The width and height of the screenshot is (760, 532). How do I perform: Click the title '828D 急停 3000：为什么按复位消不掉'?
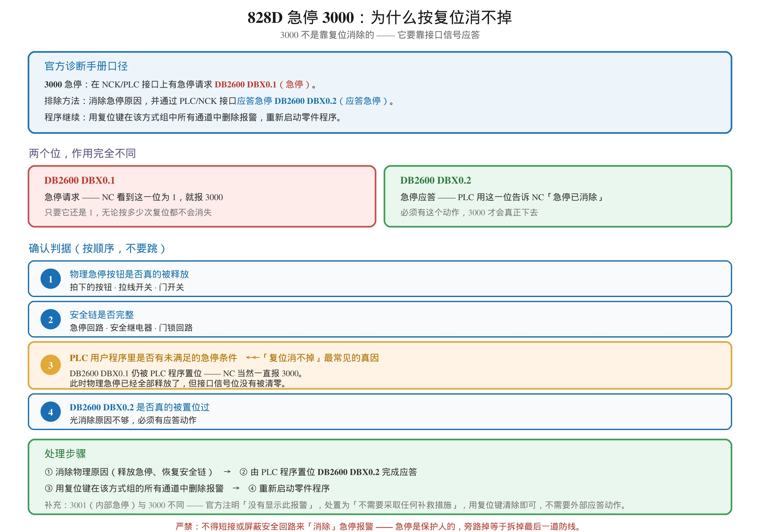380,17
